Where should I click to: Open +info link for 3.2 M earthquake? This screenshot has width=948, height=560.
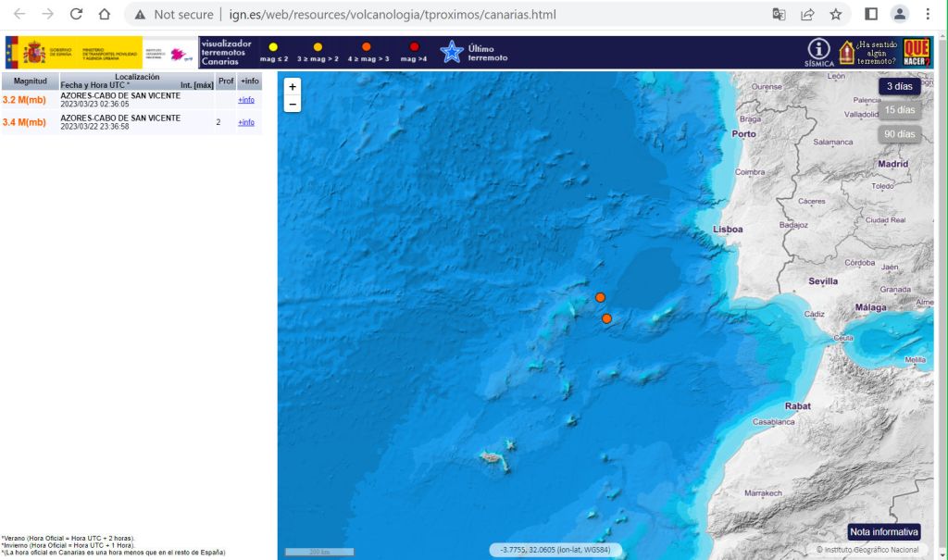click(x=246, y=100)
